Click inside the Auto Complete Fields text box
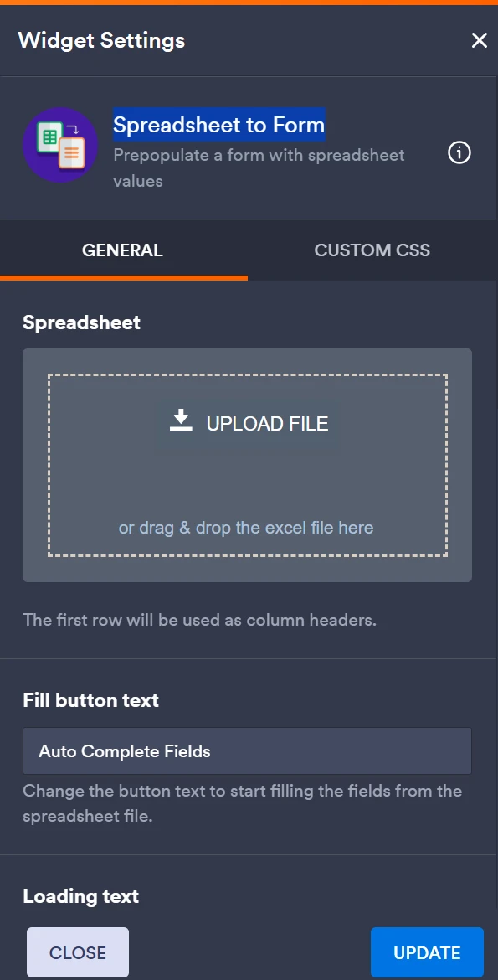The height and width of the screenshot is (980, 498). (247, 751)
